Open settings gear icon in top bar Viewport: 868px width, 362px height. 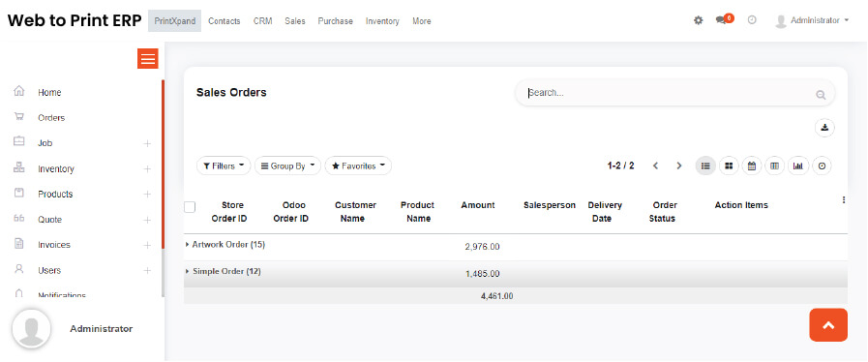(699, 20)
